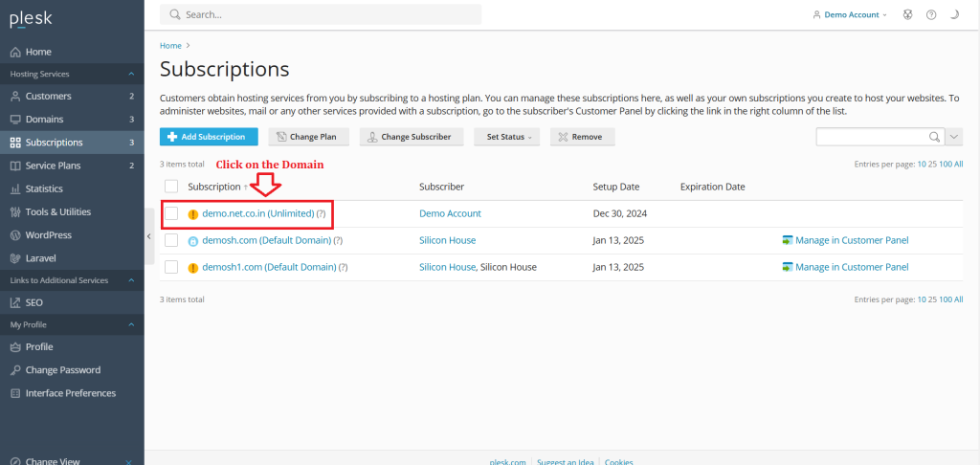Manage demosh.com in Customer Panel

pos(846,240)
